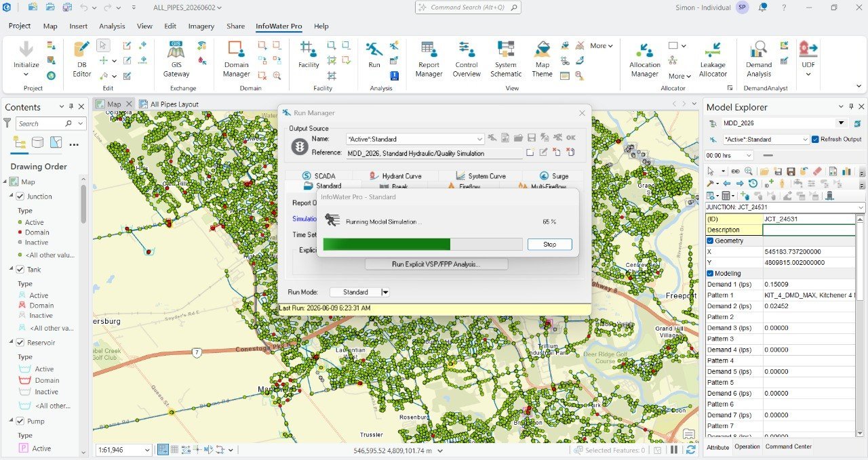Click the Command Search box
The height and width of the screenshot is (460, 868).
(468, 7)
